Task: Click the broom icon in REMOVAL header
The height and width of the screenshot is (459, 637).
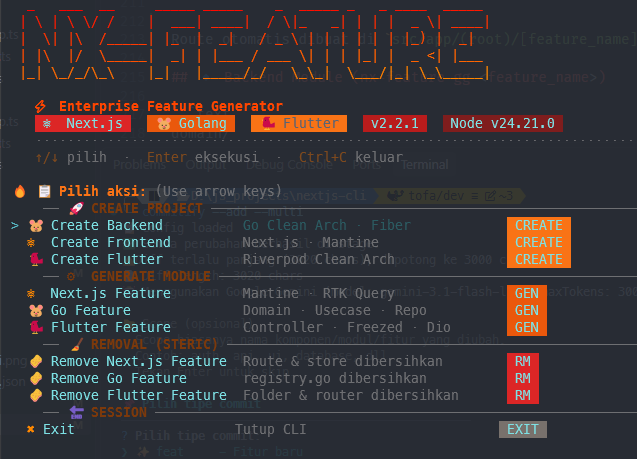Action: [x=76, y=344]
